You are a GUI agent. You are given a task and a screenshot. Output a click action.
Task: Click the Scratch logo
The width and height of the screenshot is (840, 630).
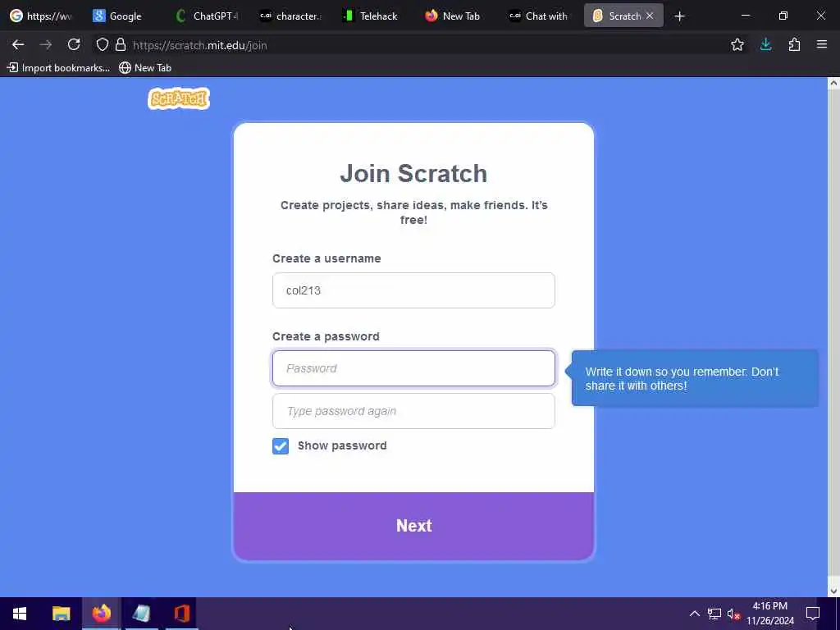click(x=179, y=98)
